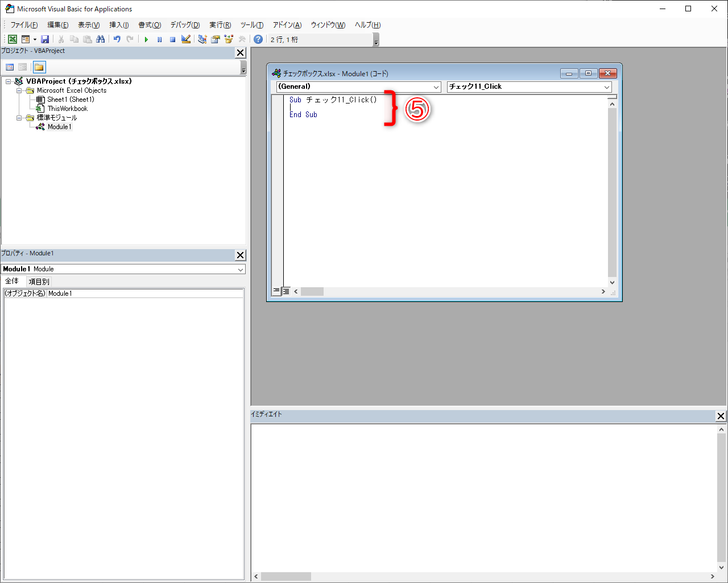Click the code window horizontal scrollbar thumb
Viewport: 728px width, 583px height.
click(x=312, y=291)
